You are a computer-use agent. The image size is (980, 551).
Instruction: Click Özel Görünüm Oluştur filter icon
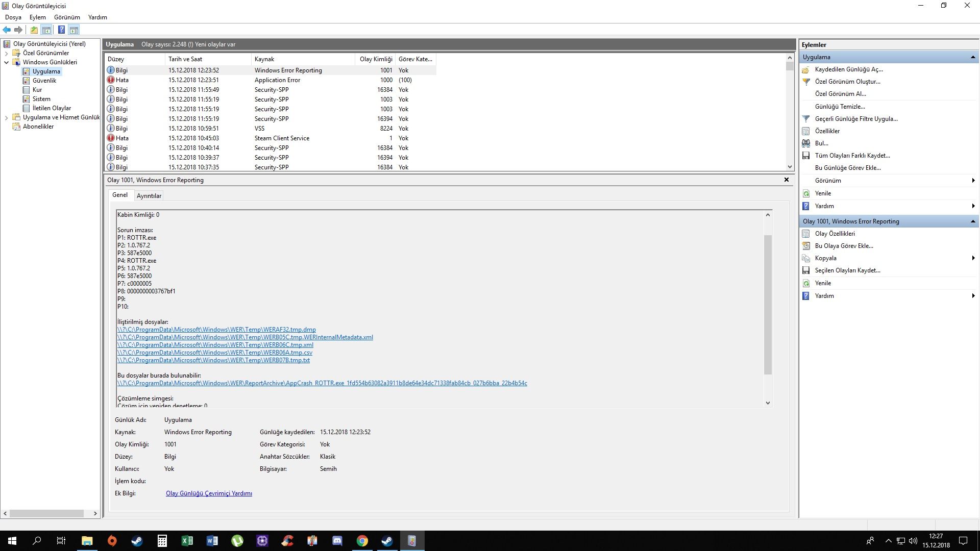click(x=806, y=82)
